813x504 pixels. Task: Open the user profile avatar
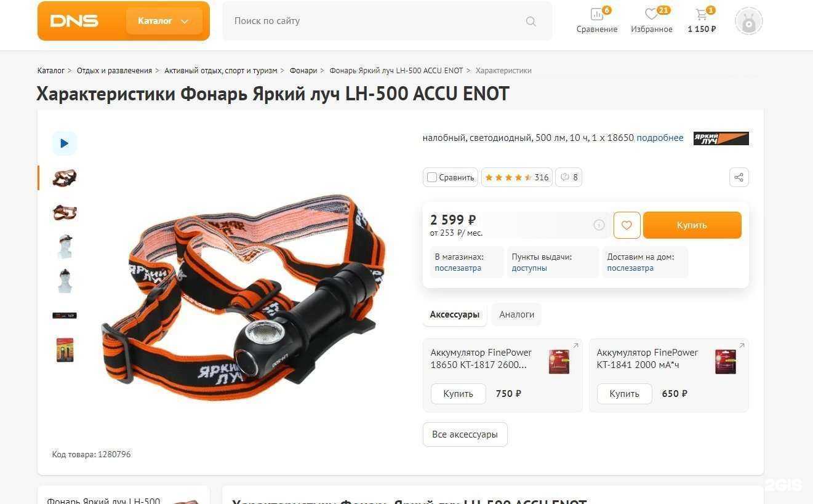pos(749,22)
